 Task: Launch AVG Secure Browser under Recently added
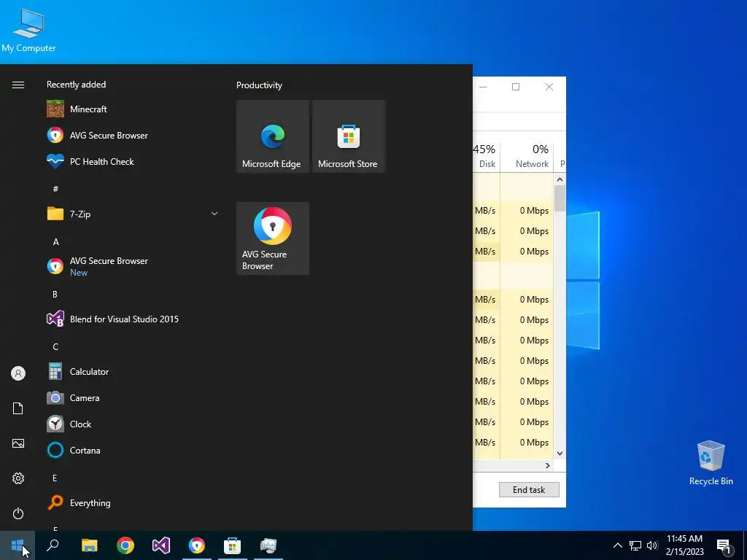pos(133,135)
